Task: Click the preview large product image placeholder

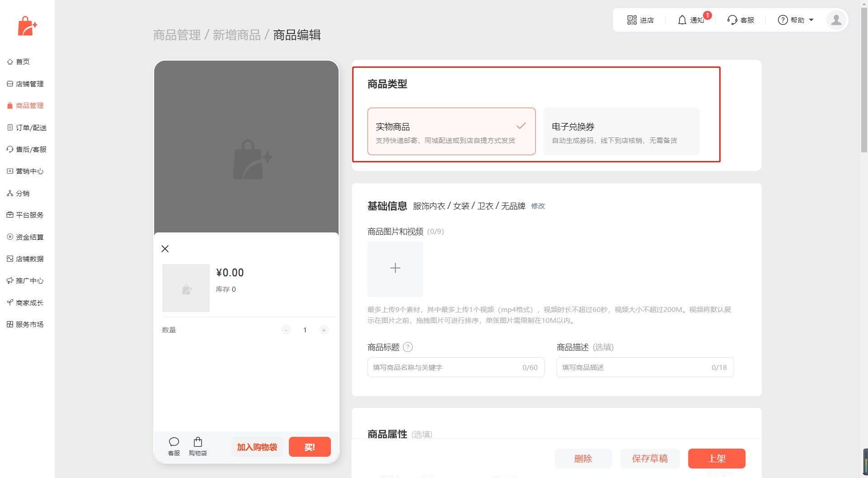Action: point(246,147)
